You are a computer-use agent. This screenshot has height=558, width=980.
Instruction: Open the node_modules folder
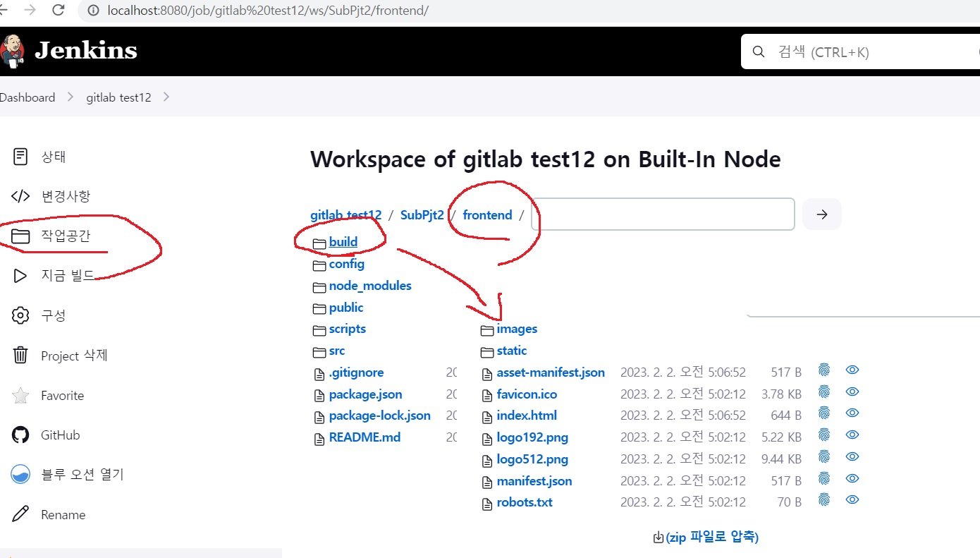click(370, 286)
